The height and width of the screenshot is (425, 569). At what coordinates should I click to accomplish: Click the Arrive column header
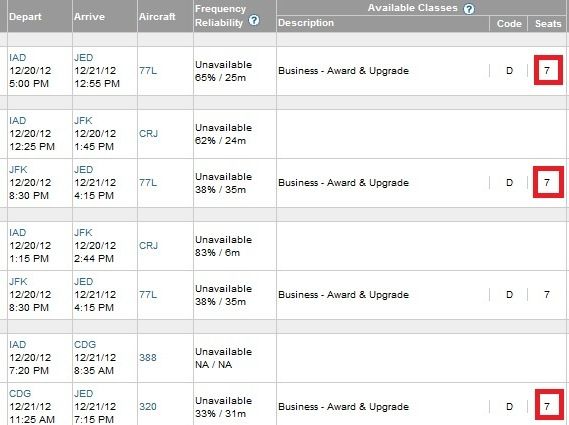click(x=89, y=17)
